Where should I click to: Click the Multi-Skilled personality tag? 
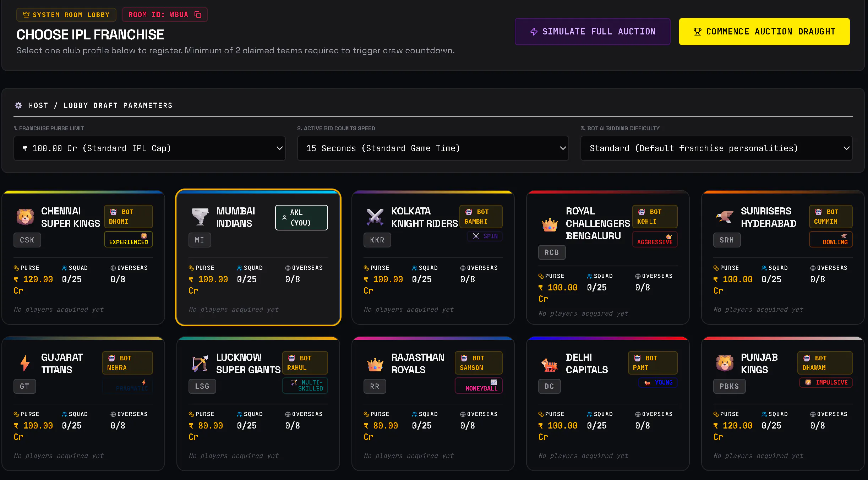(305, 386)
